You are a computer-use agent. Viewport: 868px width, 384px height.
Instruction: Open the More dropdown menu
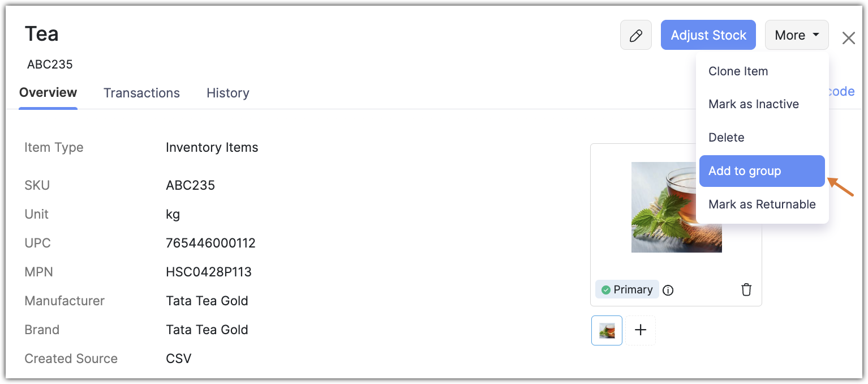pos(796,35)
